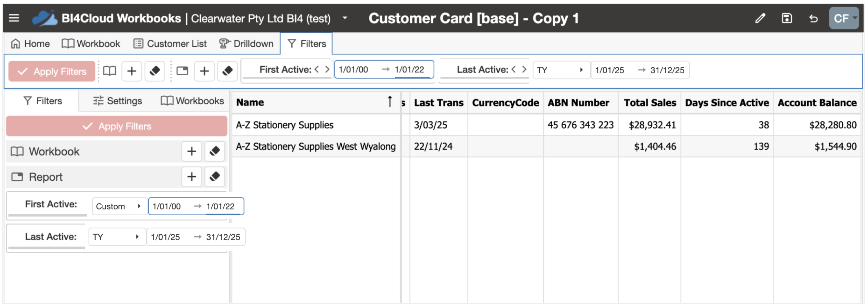Image resolution: width=868 pixels, height=308 pixels.
Task: Click panel Last Active end date 31/12/25
Action: point(223,237)
